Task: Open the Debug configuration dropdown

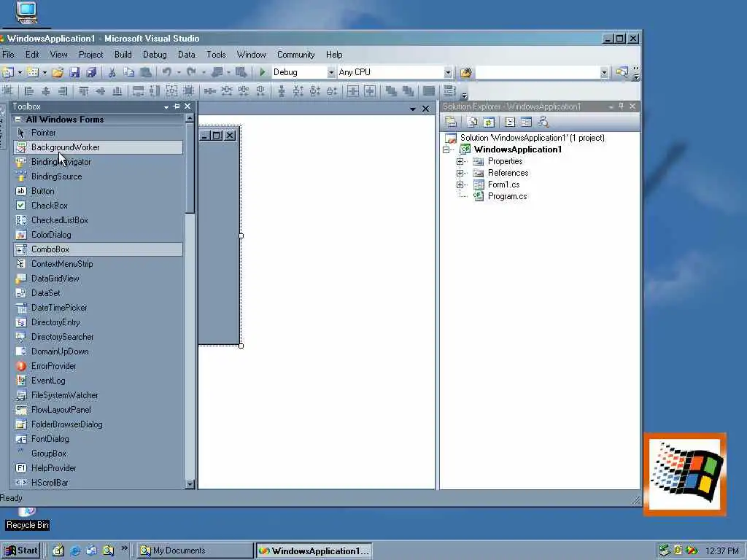Action: click(331, 72)
